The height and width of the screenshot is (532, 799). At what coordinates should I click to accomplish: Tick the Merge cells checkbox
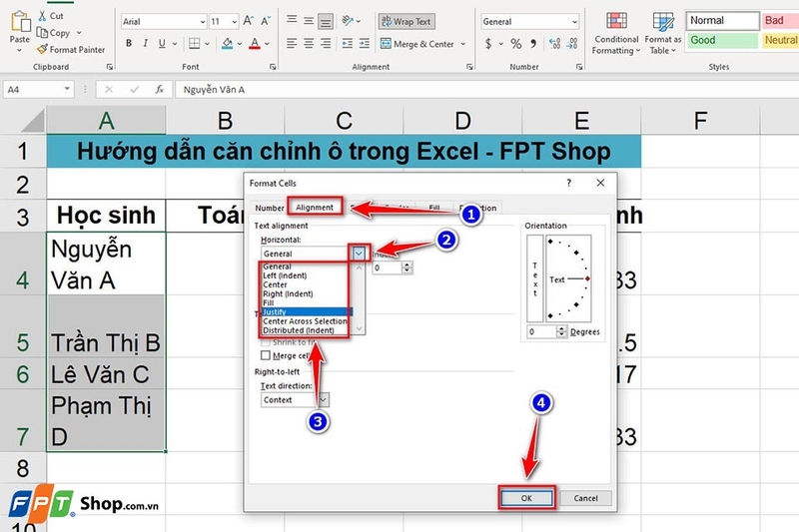(266, 355)
